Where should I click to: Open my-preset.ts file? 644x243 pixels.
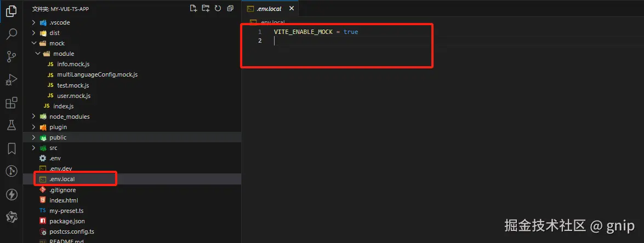click(132, 211)
